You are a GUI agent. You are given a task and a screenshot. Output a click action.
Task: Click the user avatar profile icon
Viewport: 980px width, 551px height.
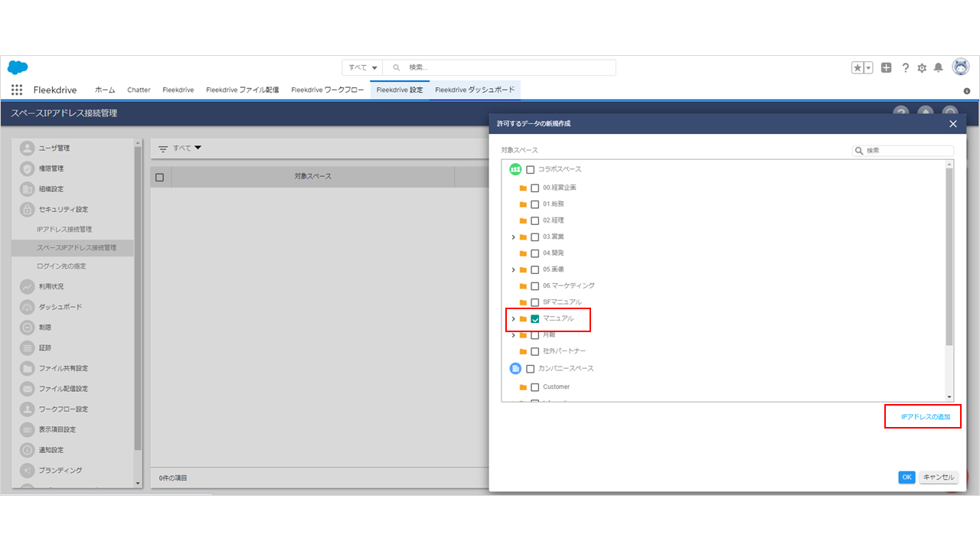point(960,67)
